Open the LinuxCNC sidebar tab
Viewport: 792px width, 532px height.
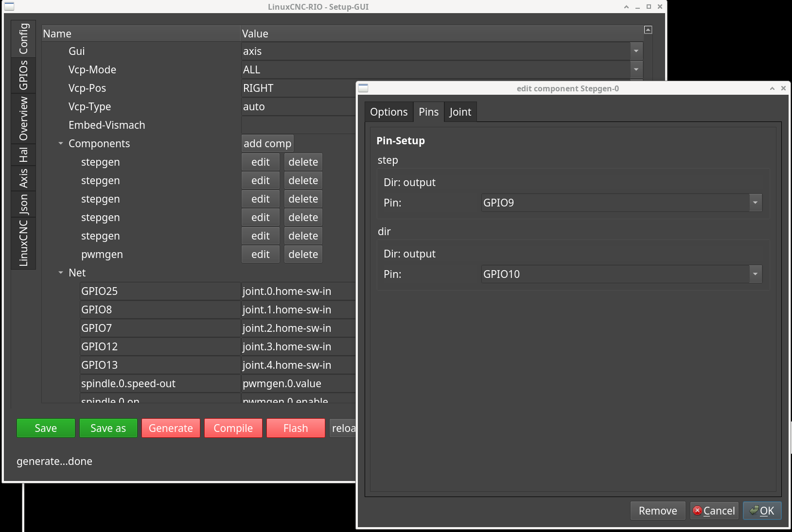[23, 243]
